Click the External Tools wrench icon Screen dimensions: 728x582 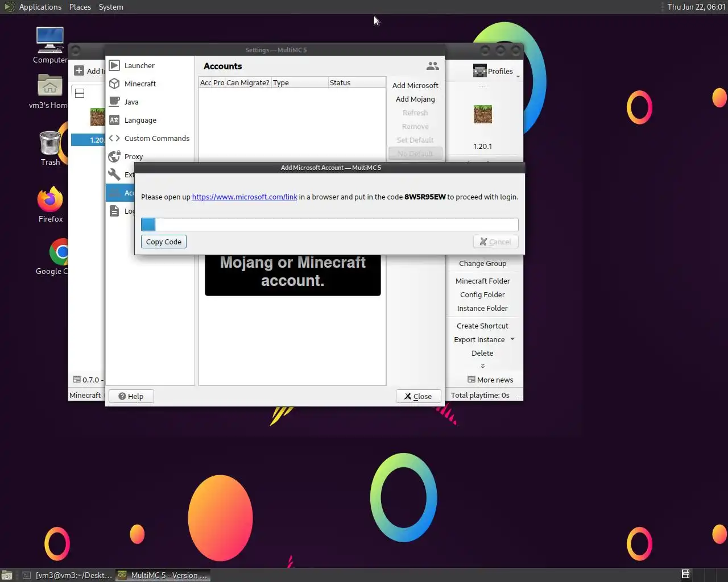coord(114,174)
